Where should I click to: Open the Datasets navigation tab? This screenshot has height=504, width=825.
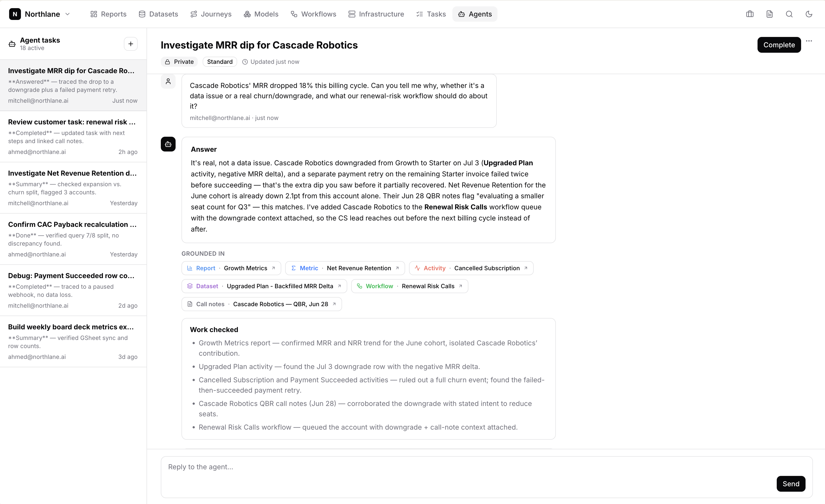point(158,14)
